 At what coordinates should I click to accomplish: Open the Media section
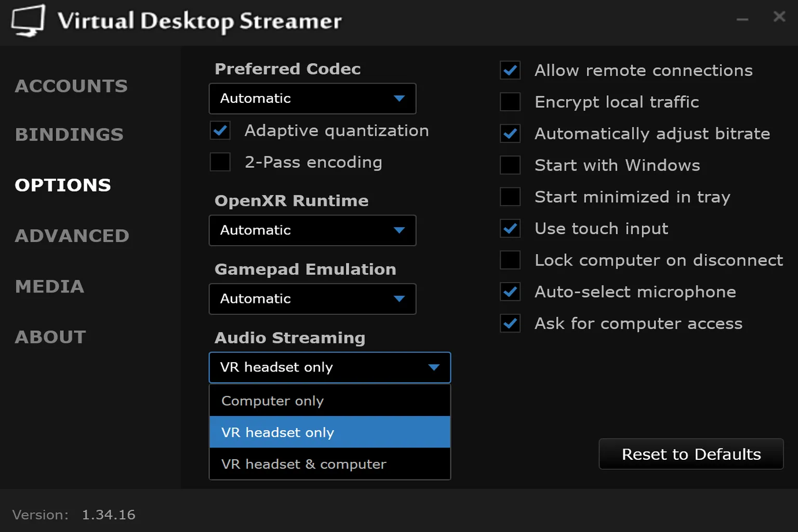(x=49, y=286)
